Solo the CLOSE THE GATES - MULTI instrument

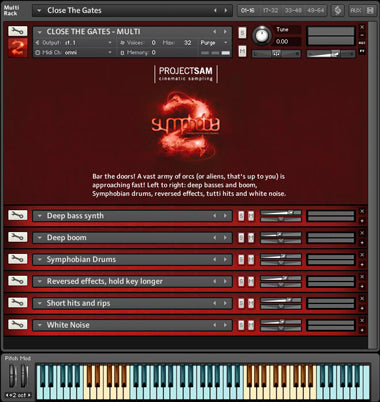tap(243, 33)
